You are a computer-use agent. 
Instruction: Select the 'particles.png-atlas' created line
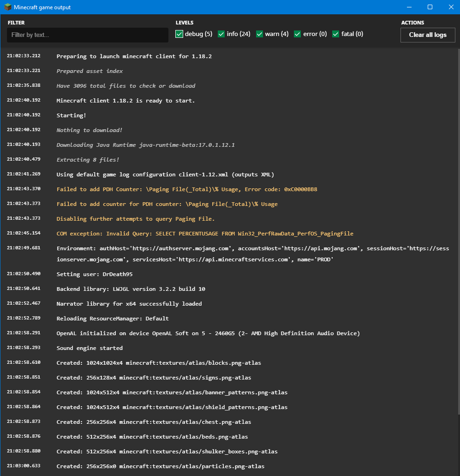[x=161, y=466]
